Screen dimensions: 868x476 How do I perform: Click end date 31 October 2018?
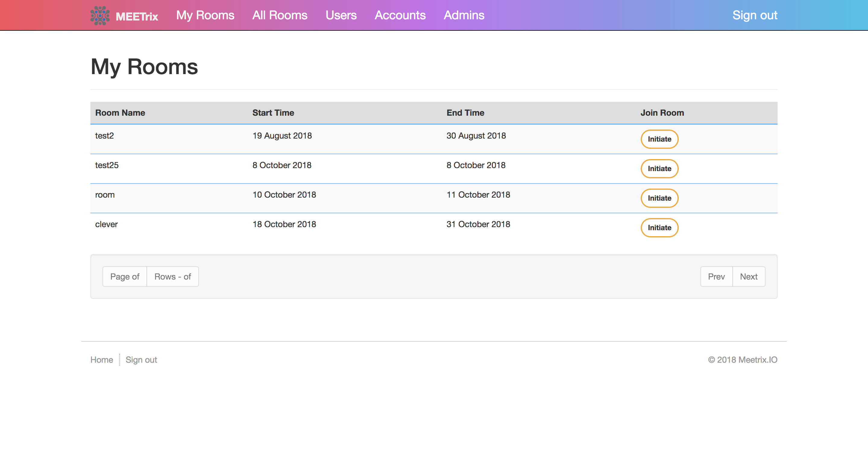tap(478, 224)
